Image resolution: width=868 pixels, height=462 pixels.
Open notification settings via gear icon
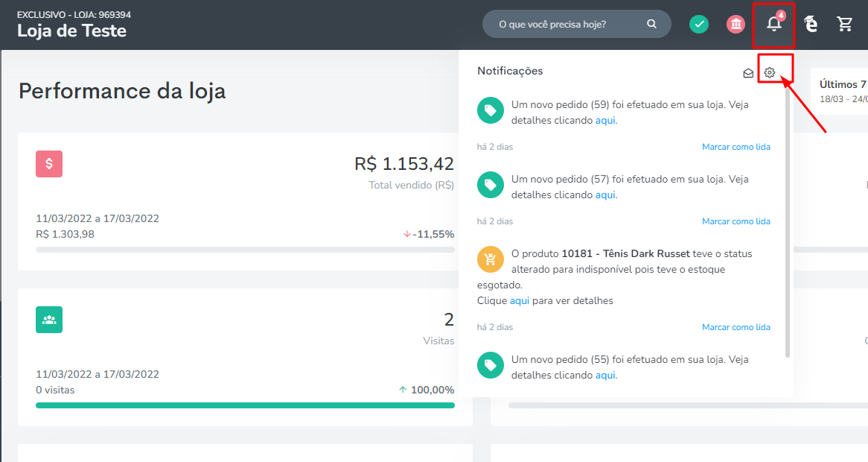(769, 72)
